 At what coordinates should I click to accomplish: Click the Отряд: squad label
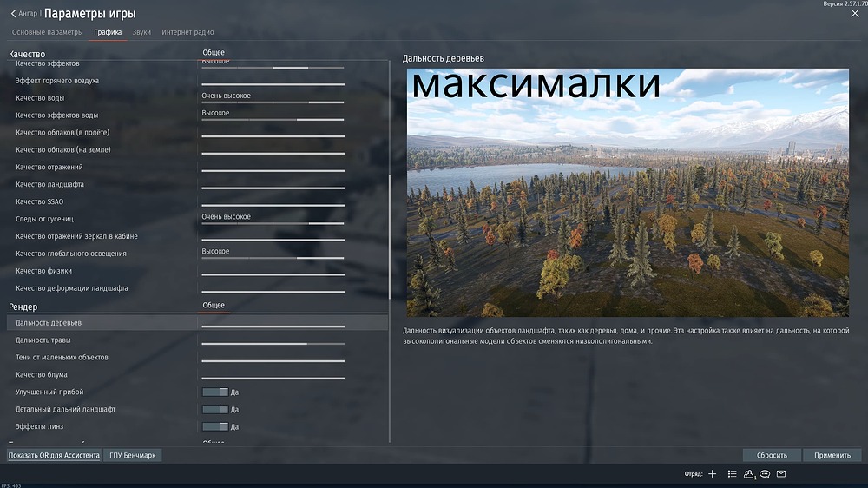click(693, 473)
